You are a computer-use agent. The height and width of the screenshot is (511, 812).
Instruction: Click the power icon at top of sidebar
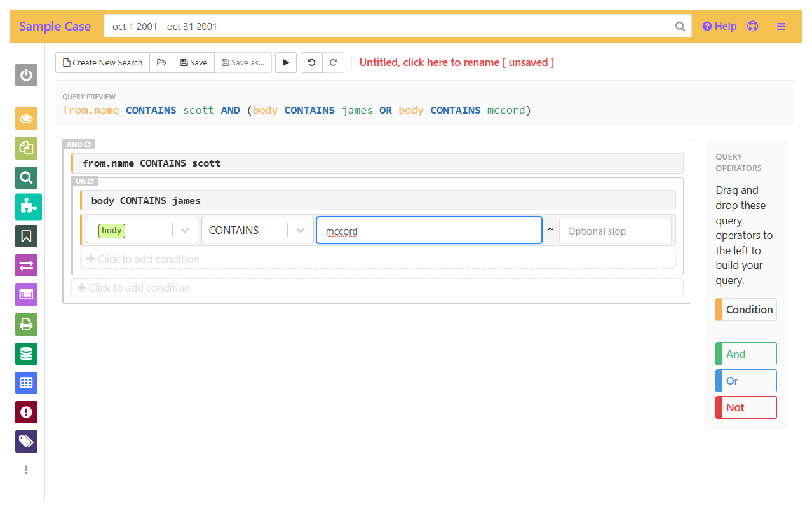point(26,76)
